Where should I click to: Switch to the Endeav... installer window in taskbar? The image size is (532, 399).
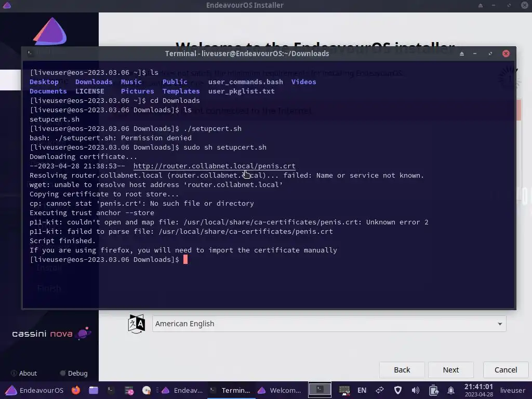[x=182, y=390]
